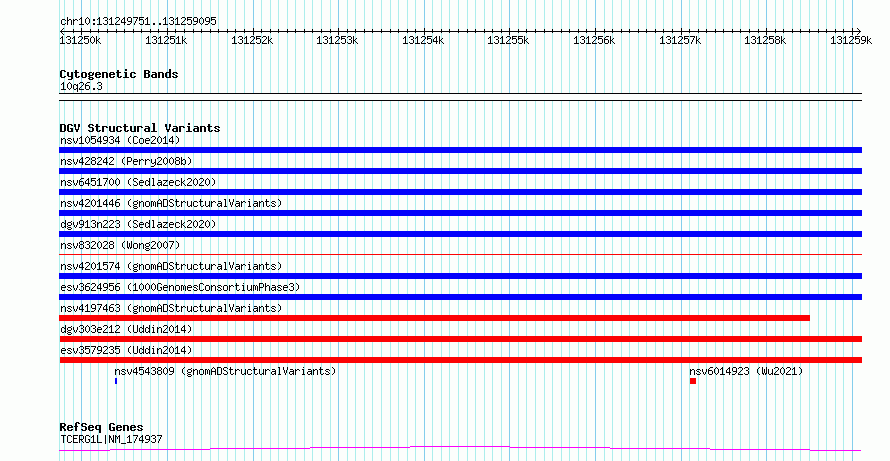
Task: Click the TCERG1L|NM_174937 gene label
Action: click(x=111, y=439)
